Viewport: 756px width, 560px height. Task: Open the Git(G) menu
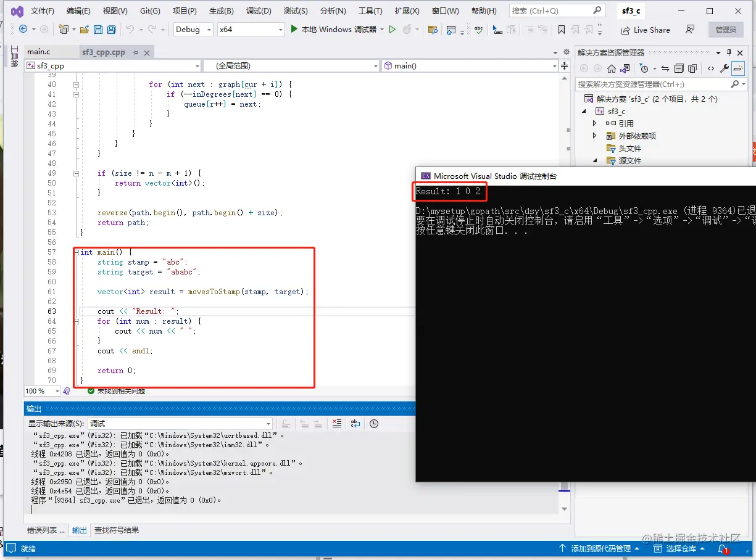click(x=150, y=11)
